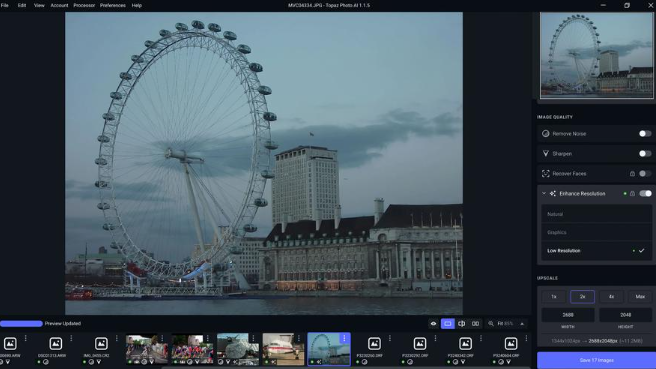Open options menu for P3240342.ORF

coord(481,338)
